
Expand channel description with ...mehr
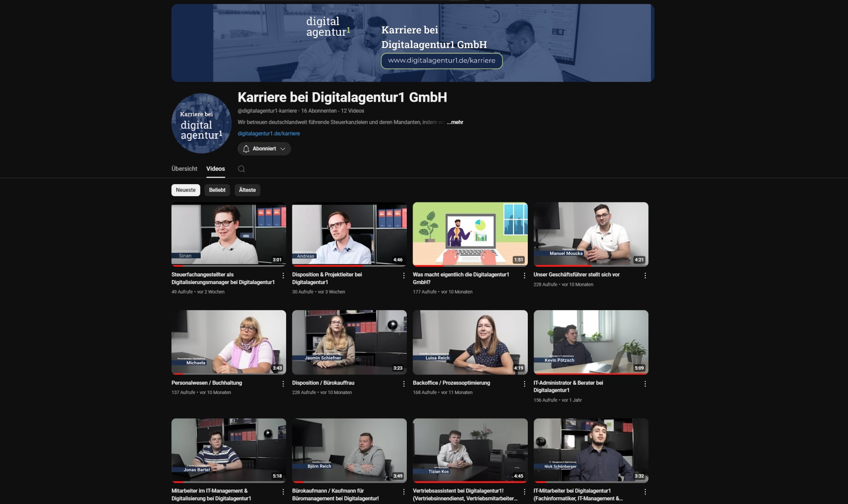click(x=455, y=122)
